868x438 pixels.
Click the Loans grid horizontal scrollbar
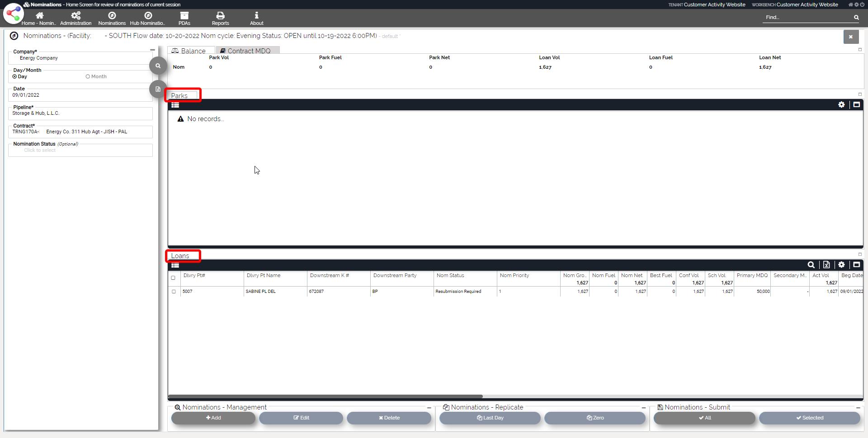tap(325, 397)
